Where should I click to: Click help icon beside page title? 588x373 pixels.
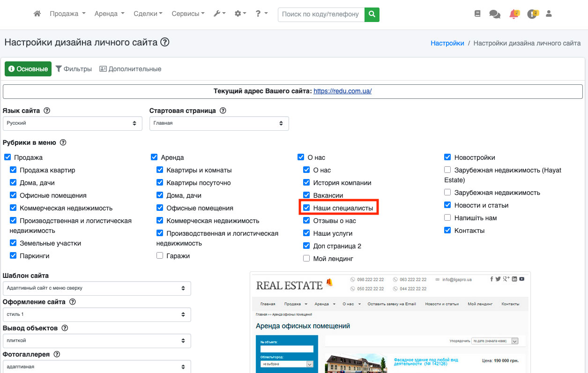pyautogui.click(x=164, y=42)
